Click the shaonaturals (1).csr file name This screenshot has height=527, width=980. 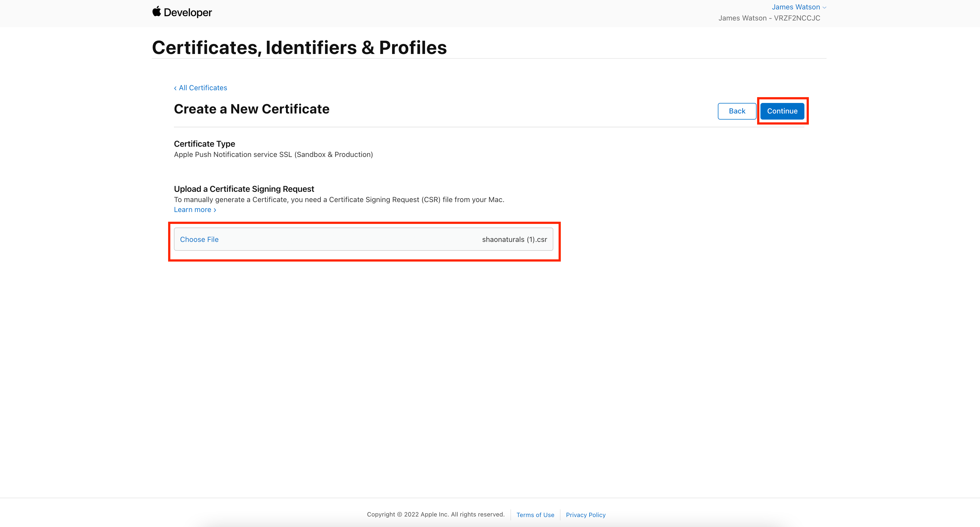click(514, 239)
